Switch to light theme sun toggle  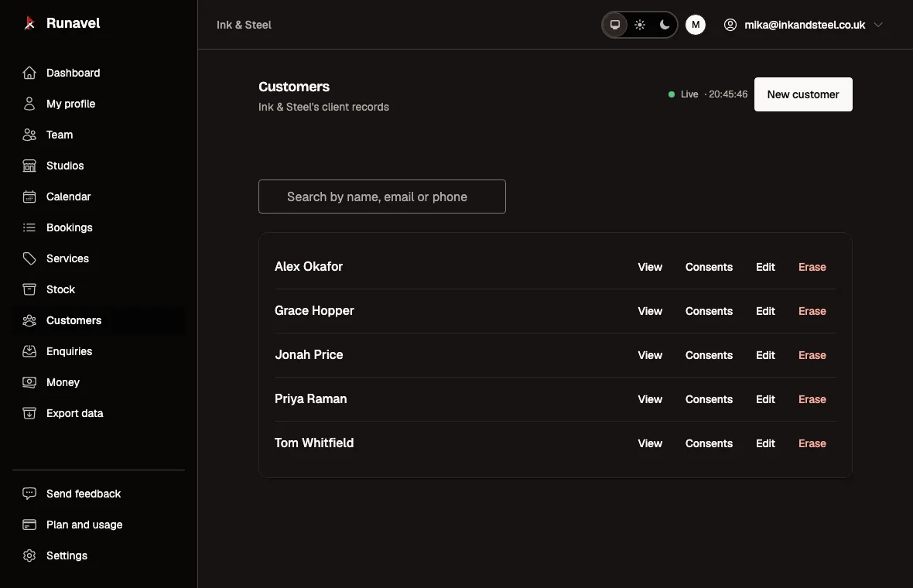click(640, 25)
